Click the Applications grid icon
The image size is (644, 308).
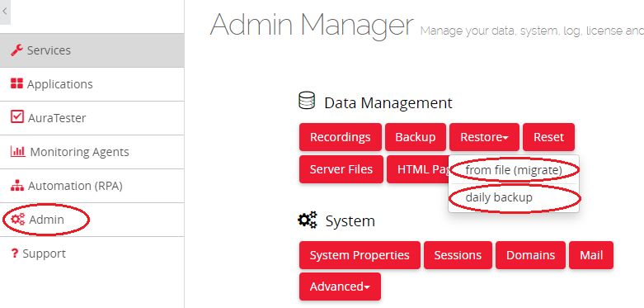pyautogui.click(x=16, y=84)
